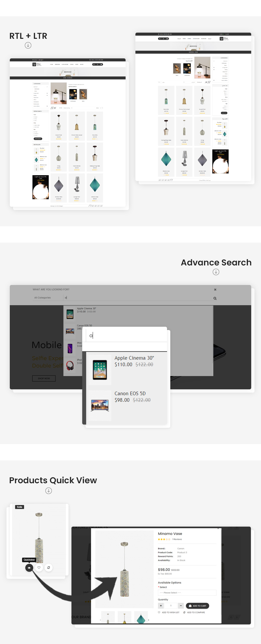
Task: Select Canon EOS 5D thumbnail in enlarged results
Action: point(100,405)
